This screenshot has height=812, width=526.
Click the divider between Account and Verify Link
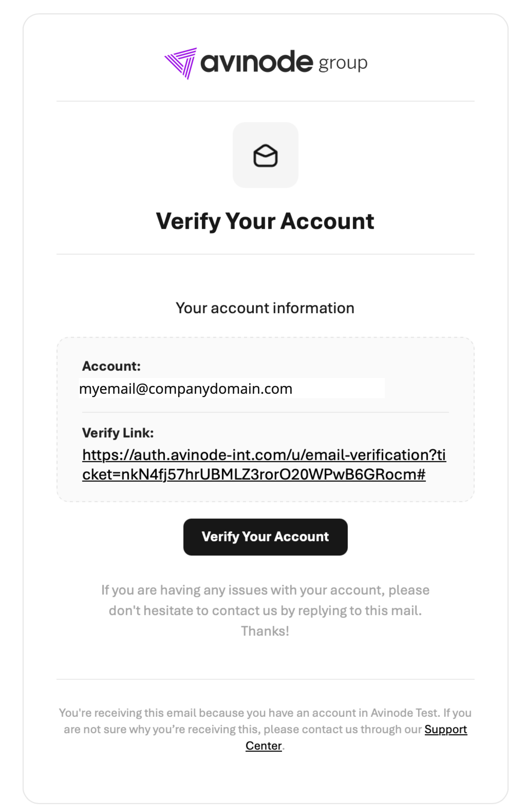[x=265, y=412]
